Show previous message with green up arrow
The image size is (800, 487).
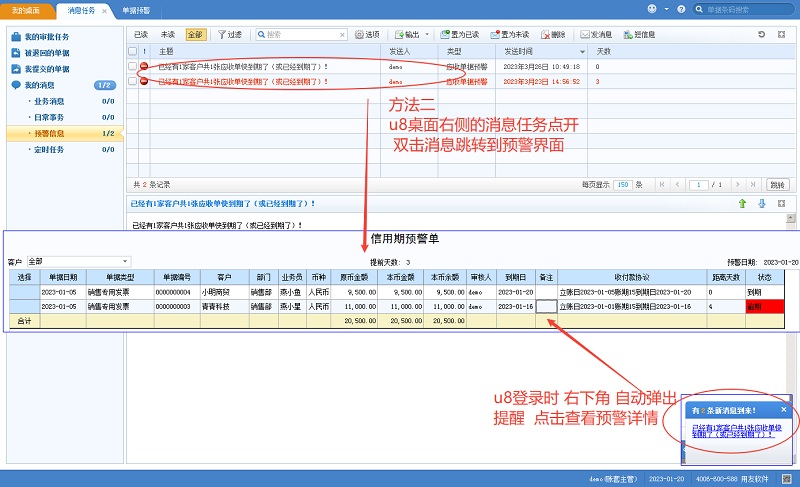coord(742,203)
